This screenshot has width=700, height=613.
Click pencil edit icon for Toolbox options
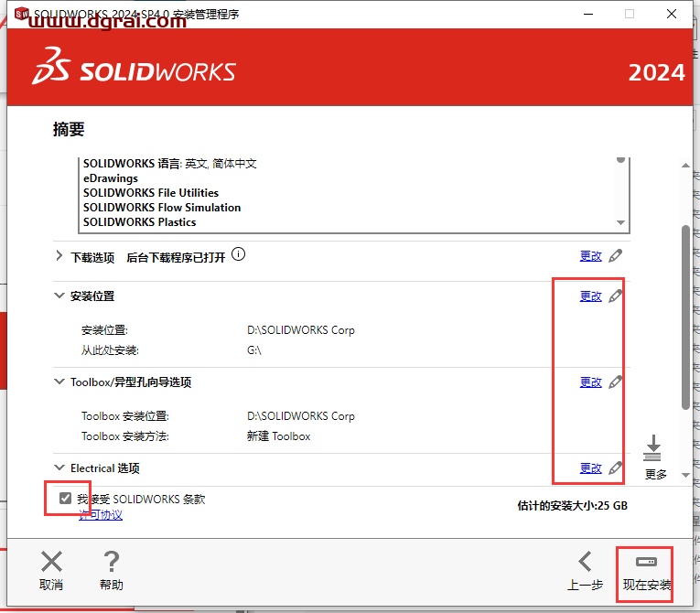click(616, 382)
